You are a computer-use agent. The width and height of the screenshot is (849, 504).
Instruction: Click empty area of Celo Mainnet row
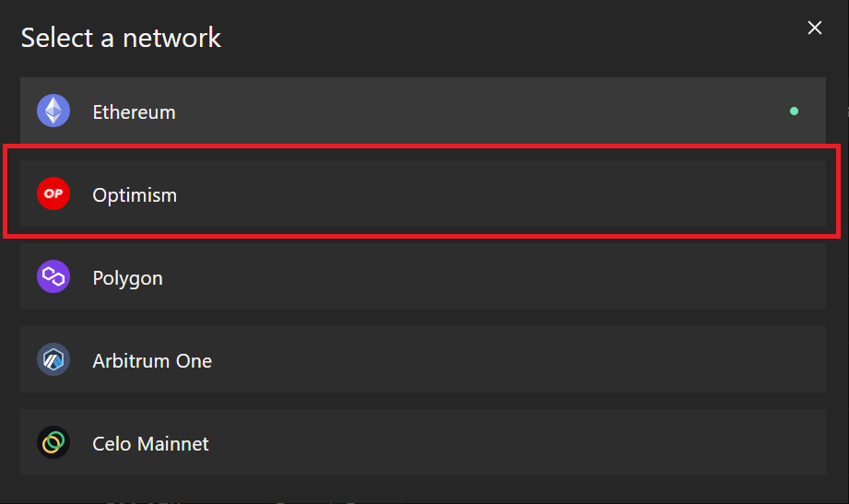[x=488, y=442]
